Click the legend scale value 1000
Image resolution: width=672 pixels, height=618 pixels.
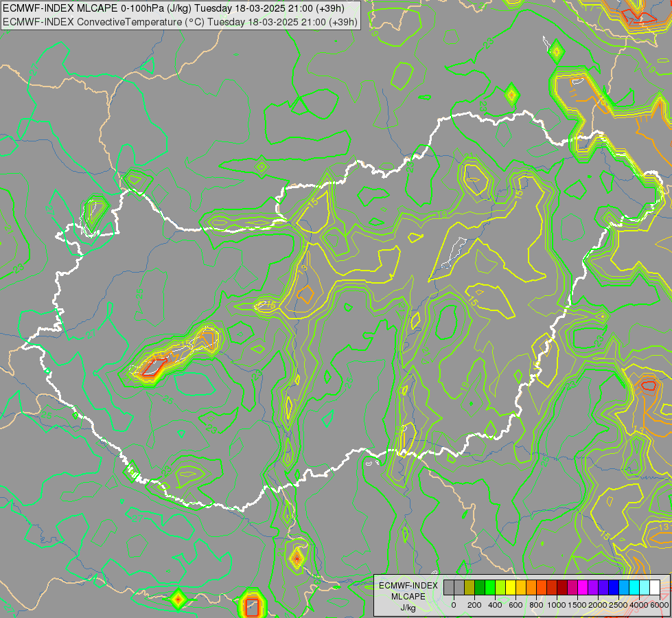click(557, 605)
